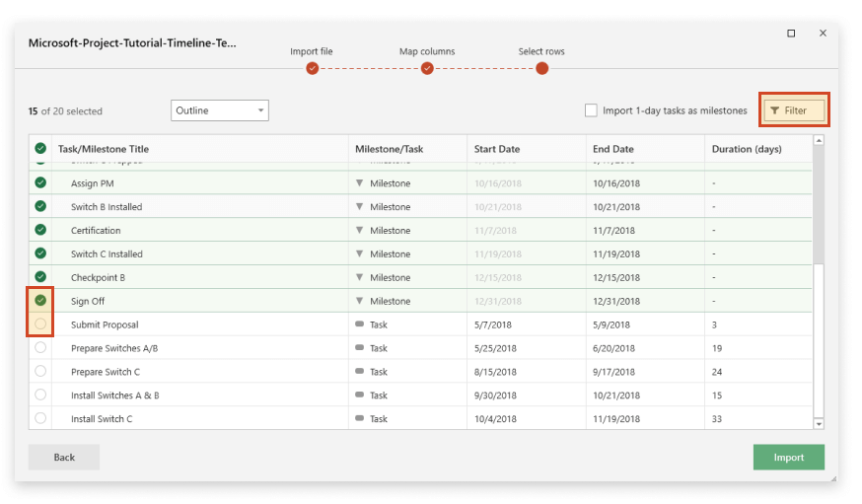Click the Select rows step marker
The height and width of the screenshot is (504, 862).
pyautogui.click(x=542, y=69)
